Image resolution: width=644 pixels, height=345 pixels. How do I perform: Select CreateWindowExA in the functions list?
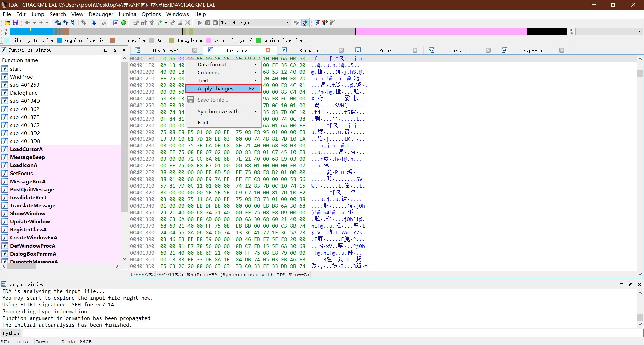[34, 237]
